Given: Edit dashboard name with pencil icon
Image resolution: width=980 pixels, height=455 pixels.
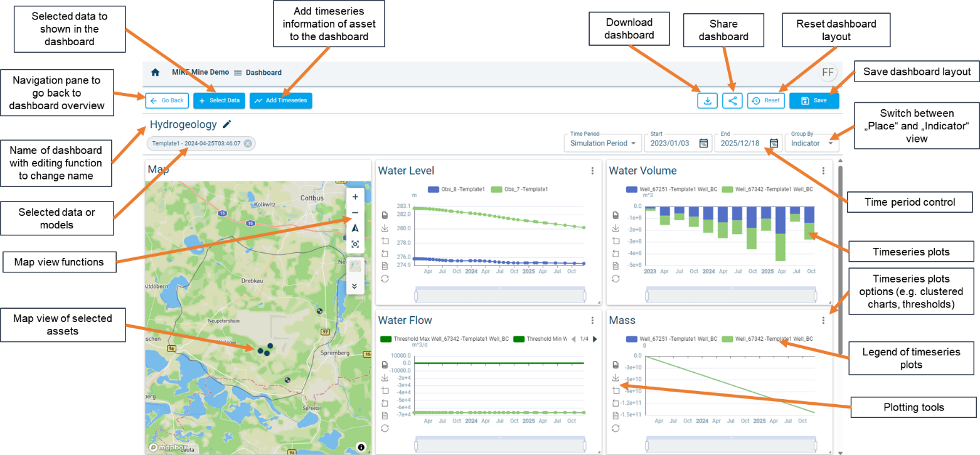Looking at the screenshot, I should [227, 125].
